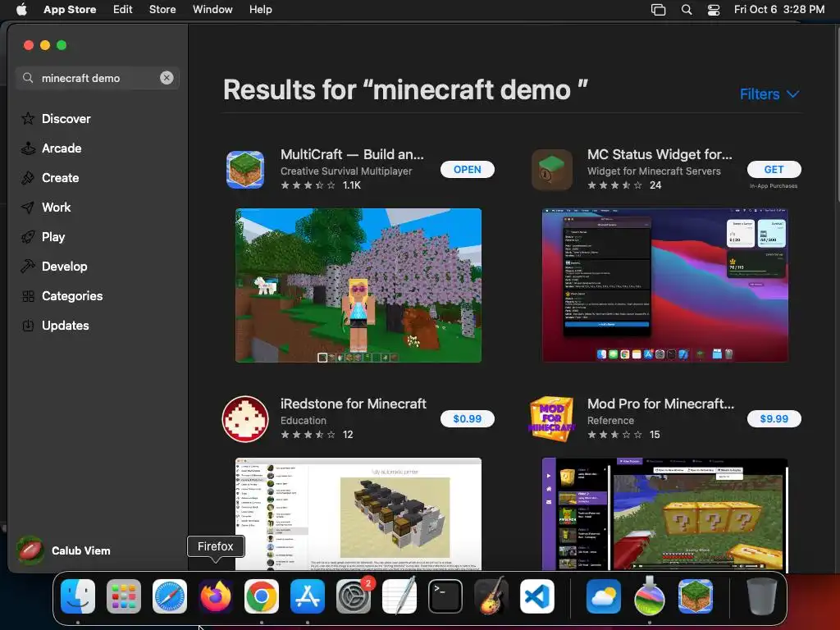Click iRedstone for Minecraft title
Screen dimensions: 840x630
(x=354, y=404)
